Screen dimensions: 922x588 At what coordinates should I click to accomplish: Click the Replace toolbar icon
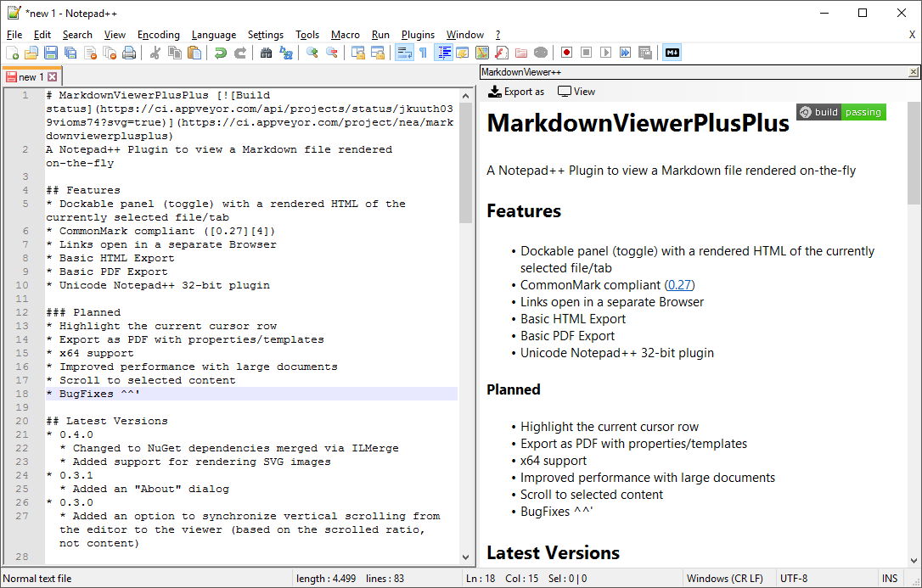[x=286, y=52]
